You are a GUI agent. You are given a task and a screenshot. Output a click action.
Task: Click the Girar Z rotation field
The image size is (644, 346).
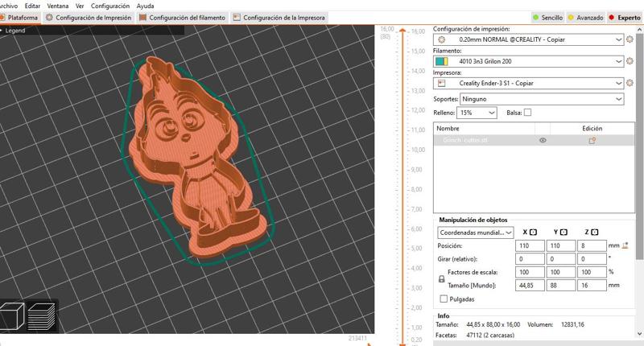click(x=592, y=258)
